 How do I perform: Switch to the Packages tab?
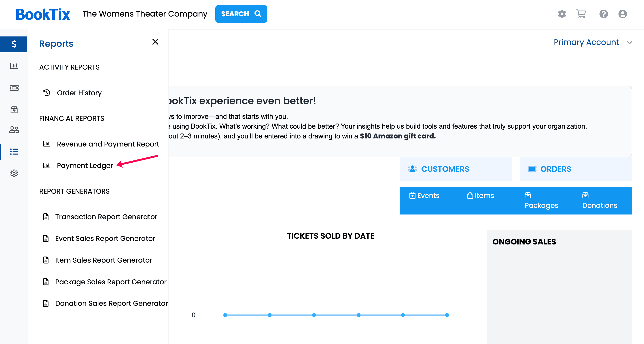click(x=541, y=200)
